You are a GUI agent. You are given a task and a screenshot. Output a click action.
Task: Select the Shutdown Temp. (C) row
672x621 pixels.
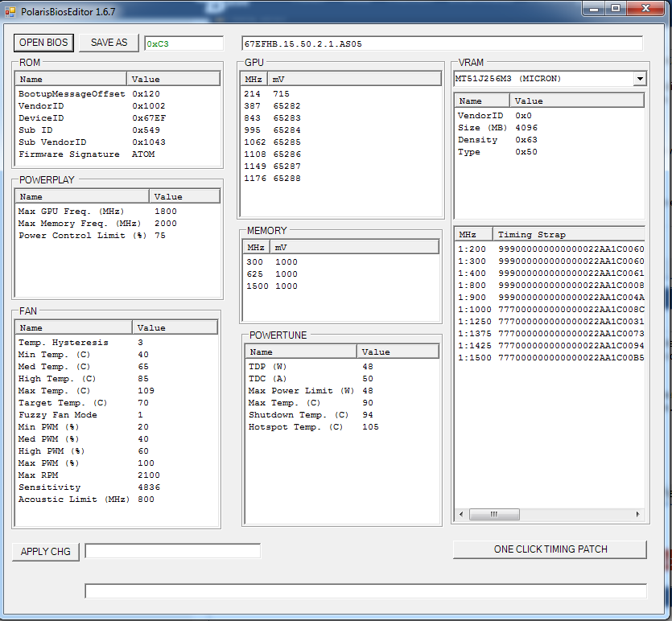pyautogui.click(x=342, y=415)
